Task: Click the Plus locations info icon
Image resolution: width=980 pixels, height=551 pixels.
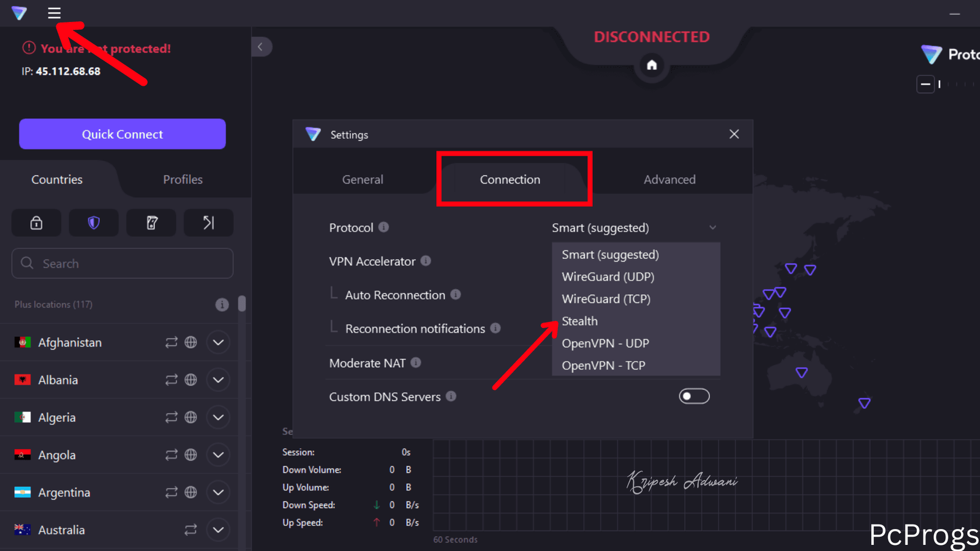Action: coord(222,304)
